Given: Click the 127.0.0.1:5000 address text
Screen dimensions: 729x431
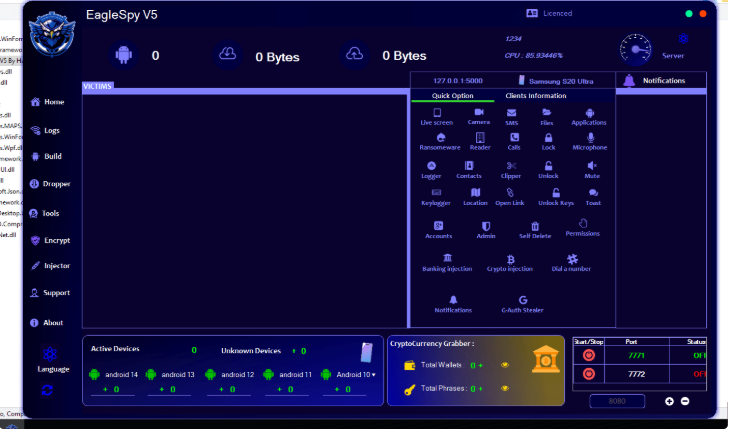Looking at the screenshot, I should pyautogui.click(x=457, y=81).
